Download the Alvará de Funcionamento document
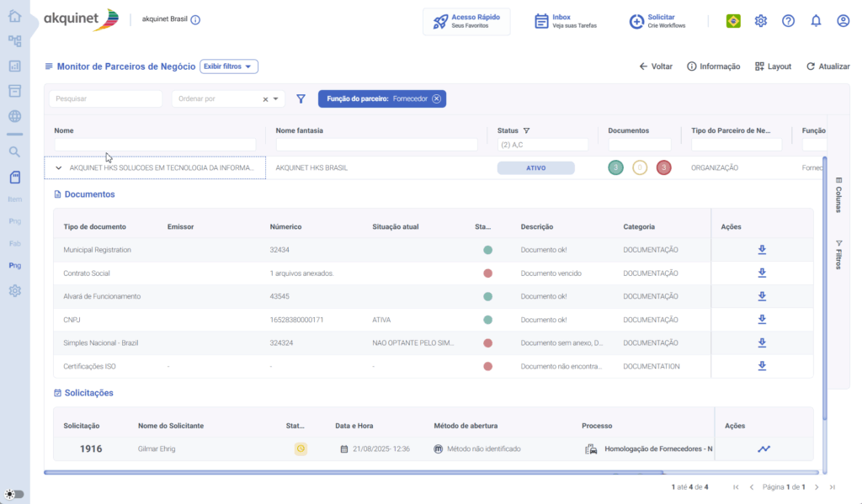Screen dimensions: 862x504 pos(762,296)
